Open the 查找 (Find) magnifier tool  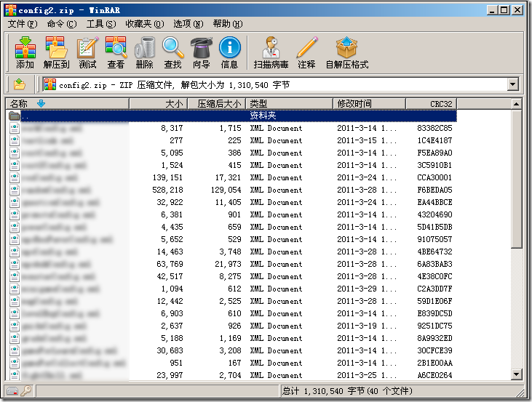pos(172,52)
